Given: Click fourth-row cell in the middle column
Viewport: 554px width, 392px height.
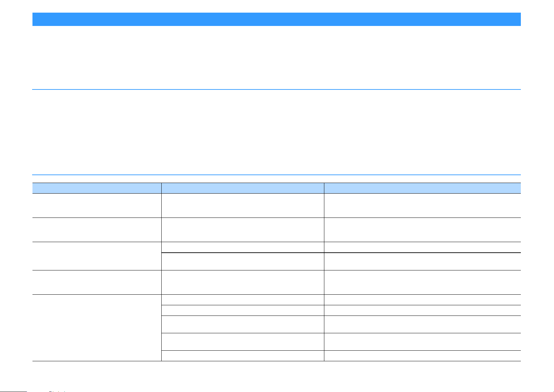Looking at the screenshot, I should pos(243,282).
